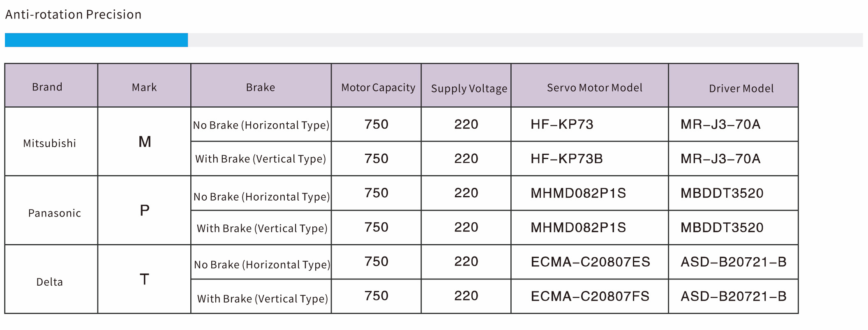Select the Motor Capacity column header
Screen dimensions: 868x330
click(378, 88)
